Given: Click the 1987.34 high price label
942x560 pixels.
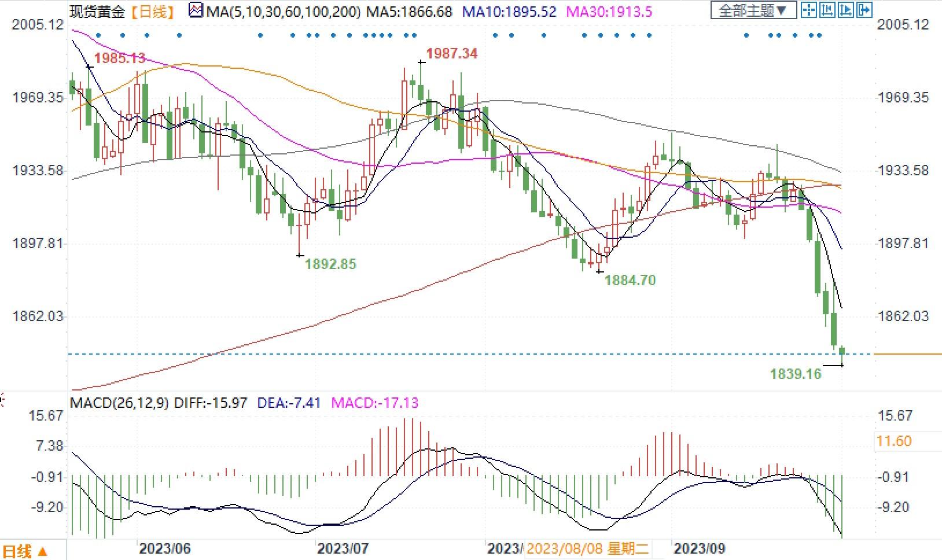Looking at the screenshot, I should [x=451, y=54].
